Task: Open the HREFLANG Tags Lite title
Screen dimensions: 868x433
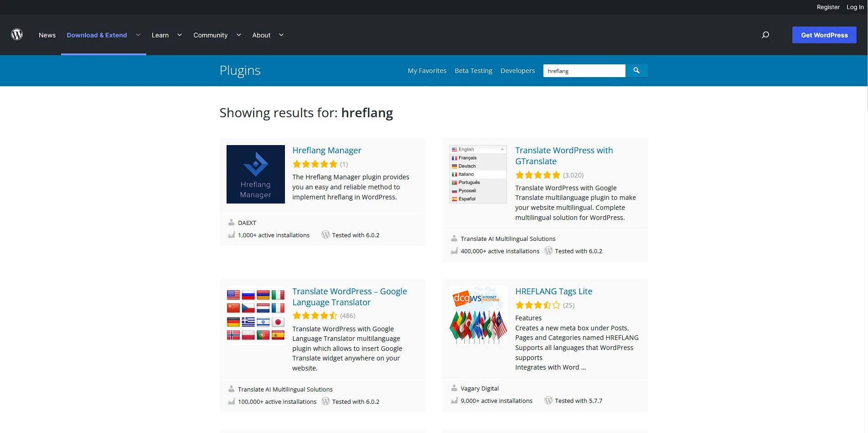Action: pos(553,292)
